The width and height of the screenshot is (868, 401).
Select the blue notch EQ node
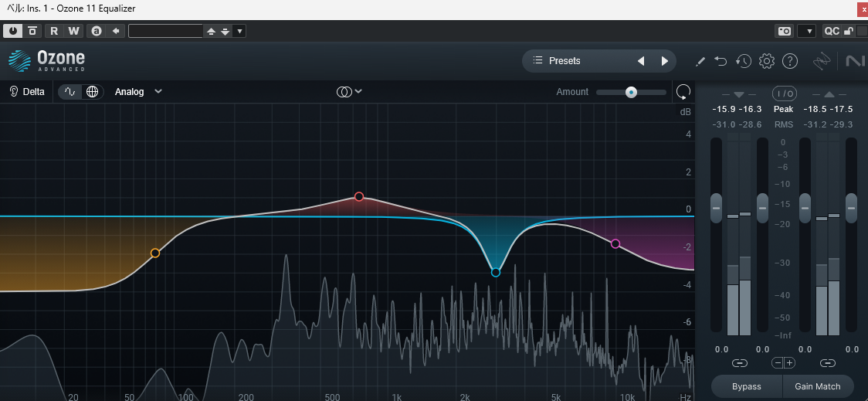(496, 273)
